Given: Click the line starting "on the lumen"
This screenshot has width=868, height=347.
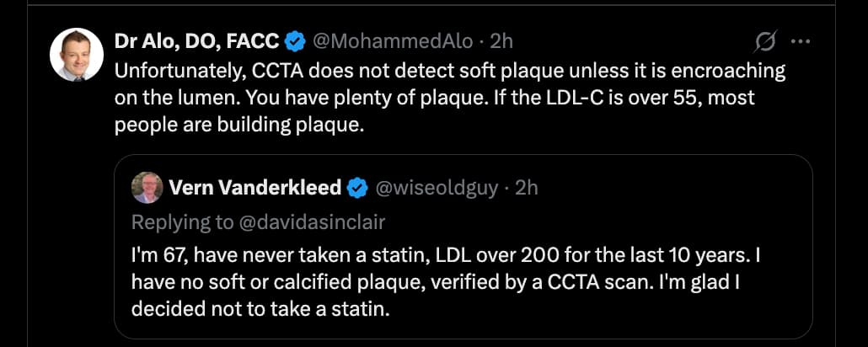Looking at the screenshot, I should [434, 96].
